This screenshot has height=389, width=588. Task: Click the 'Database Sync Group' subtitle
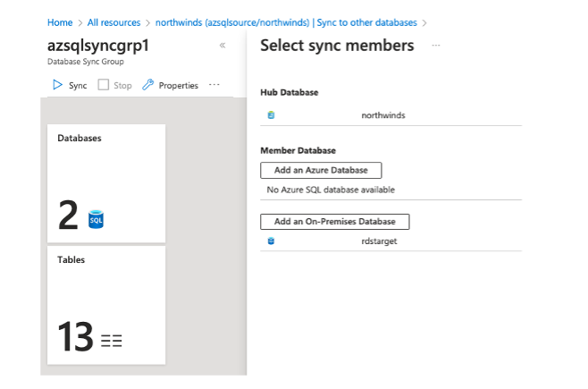[86, 62]
